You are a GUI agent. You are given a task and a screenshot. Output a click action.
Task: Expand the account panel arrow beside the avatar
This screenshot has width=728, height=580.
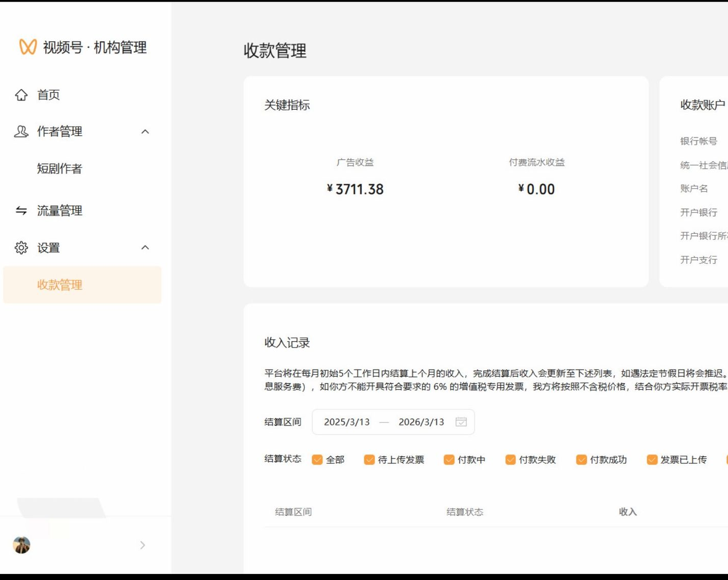(x=143, y=545)
